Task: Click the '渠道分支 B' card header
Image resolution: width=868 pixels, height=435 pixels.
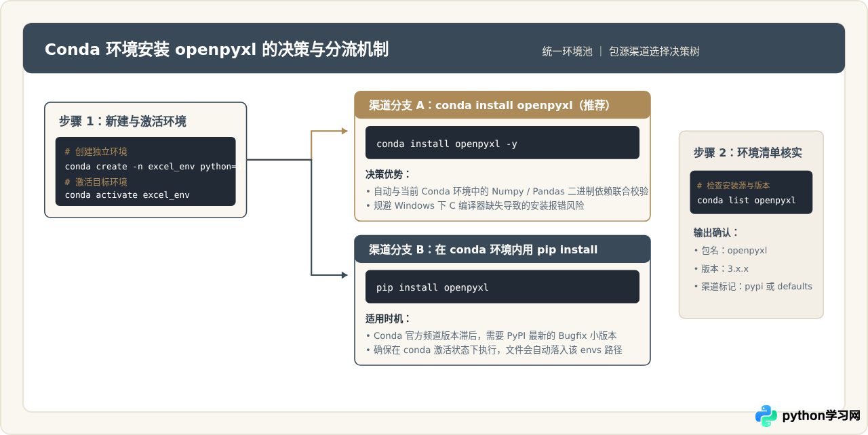Action: tap(502, 249)
